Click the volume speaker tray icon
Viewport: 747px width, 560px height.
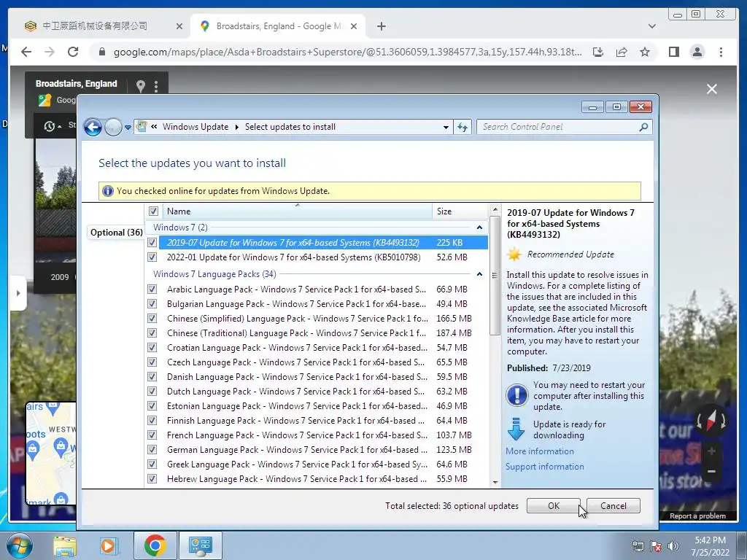673,546
